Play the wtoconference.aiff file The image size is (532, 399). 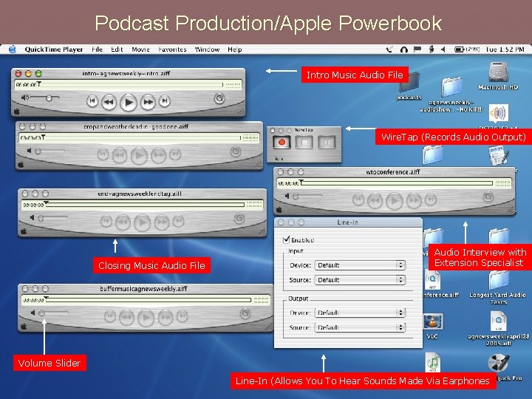coord(395,201)
